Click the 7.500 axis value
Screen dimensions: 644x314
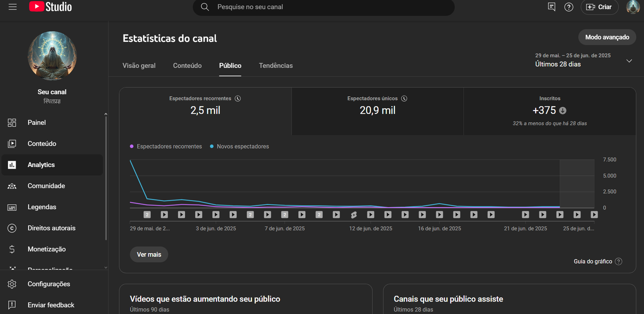click(609, 160)
